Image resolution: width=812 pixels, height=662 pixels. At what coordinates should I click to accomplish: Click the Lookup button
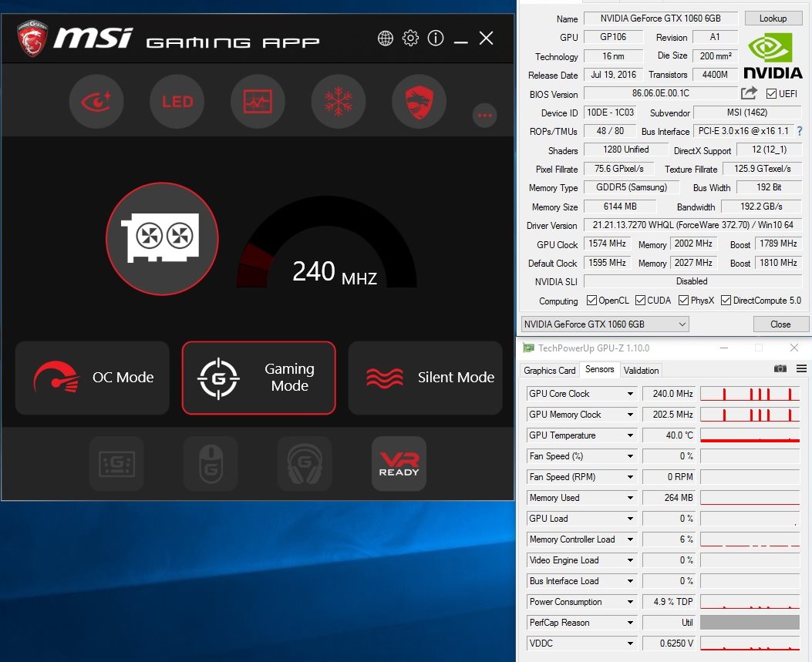[x=773, y=18]
